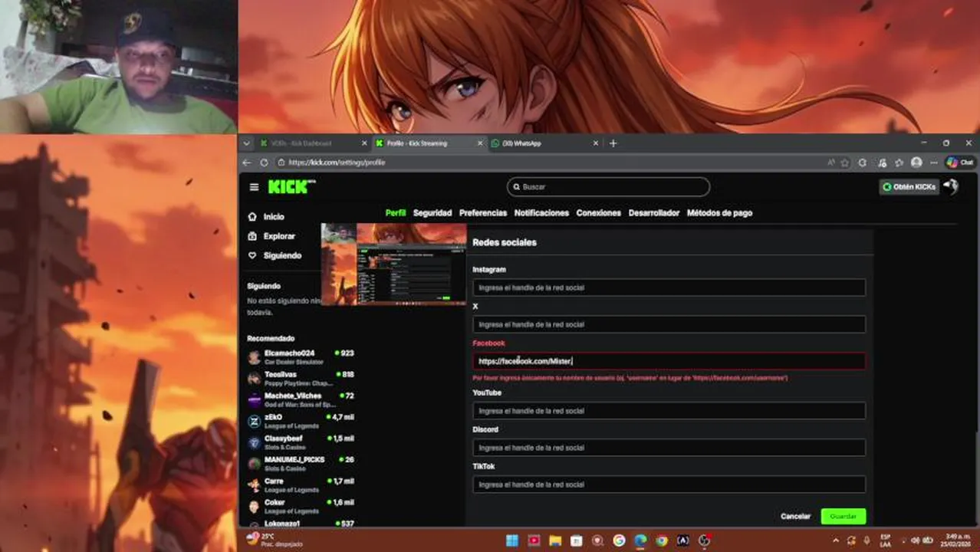The height and width of the screenshot is (552, 980).
Task: Open browser extensions icon
Action: click(863, 163)
